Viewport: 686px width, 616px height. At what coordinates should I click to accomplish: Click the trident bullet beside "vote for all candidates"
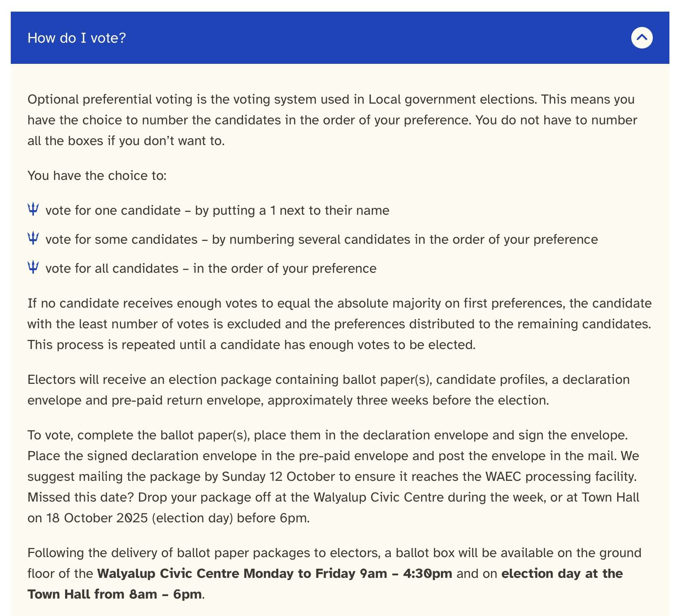coord(33,267)
